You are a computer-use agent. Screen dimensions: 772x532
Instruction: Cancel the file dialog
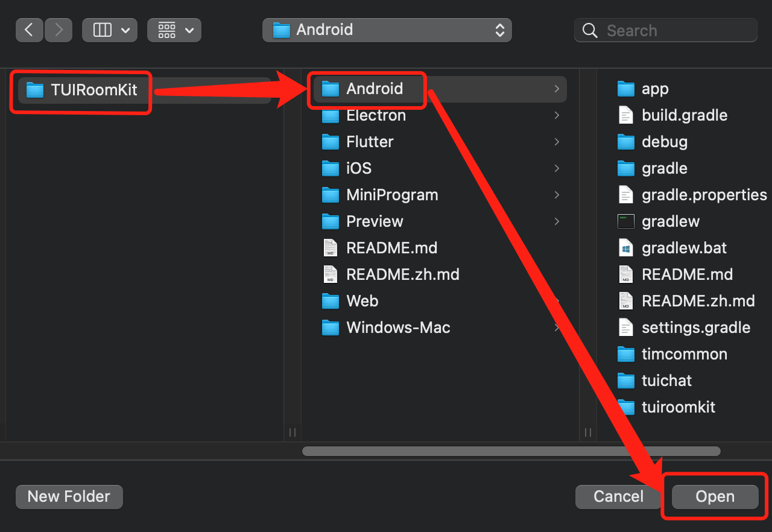[618, 497]
